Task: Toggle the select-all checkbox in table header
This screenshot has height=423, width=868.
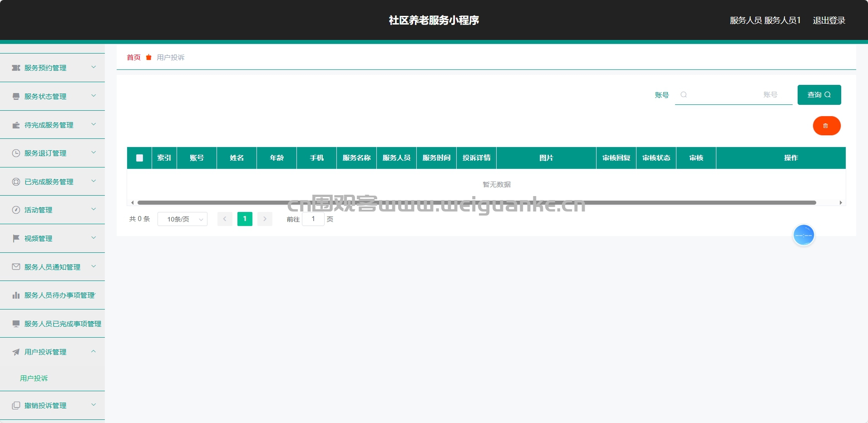Action: click(139, 158)
